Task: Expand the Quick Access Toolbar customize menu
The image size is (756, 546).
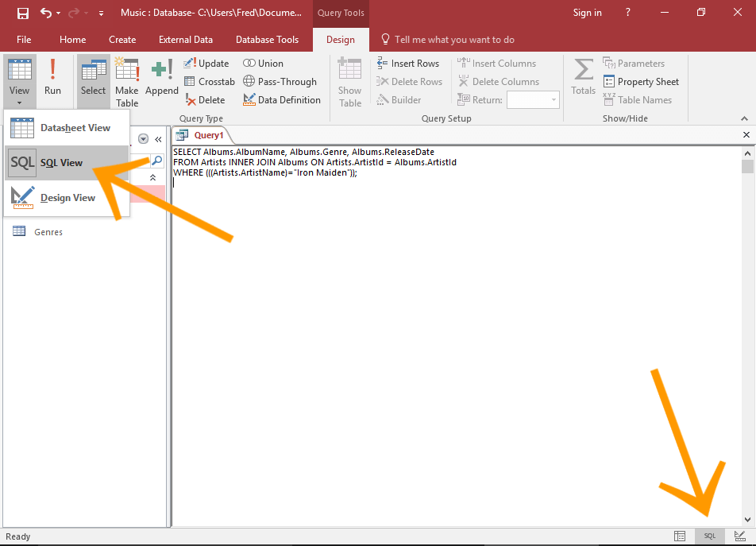Action: [x=100, y=13]
